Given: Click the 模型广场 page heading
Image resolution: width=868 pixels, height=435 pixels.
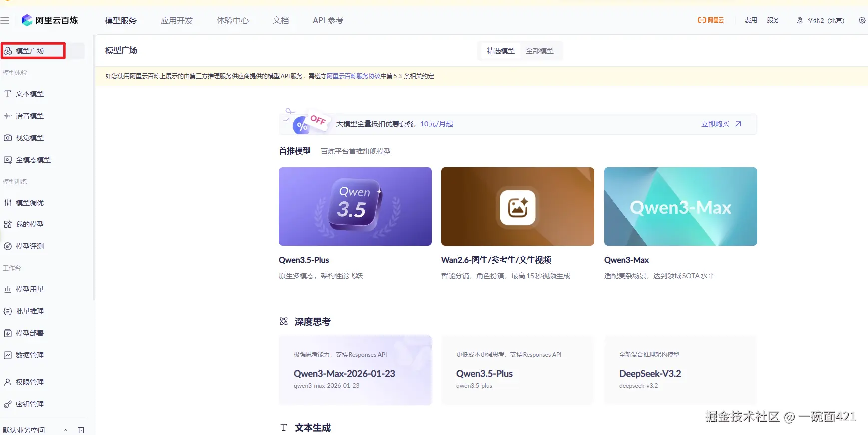Looking at the screenshot, I should tap(121, 50).
